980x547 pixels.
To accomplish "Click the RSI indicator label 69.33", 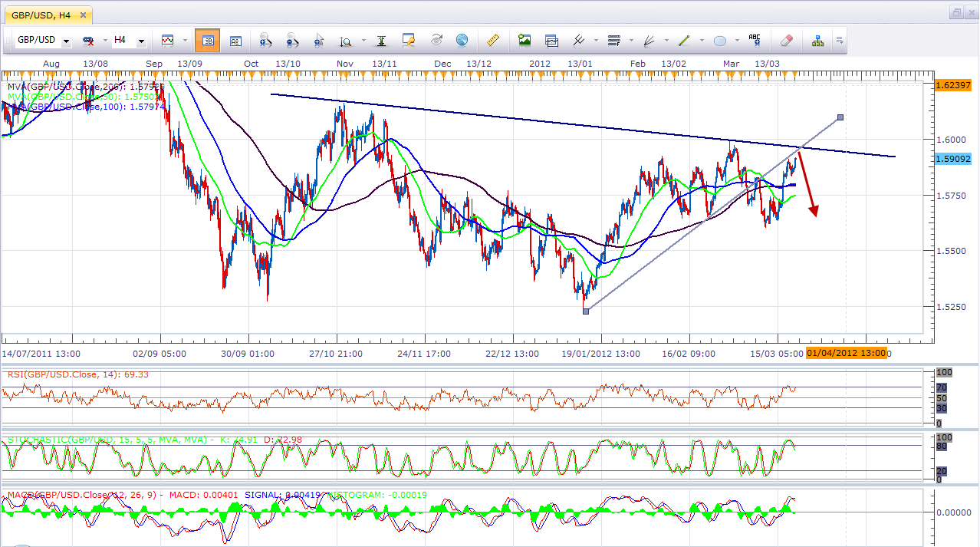I will coord(78,374).
